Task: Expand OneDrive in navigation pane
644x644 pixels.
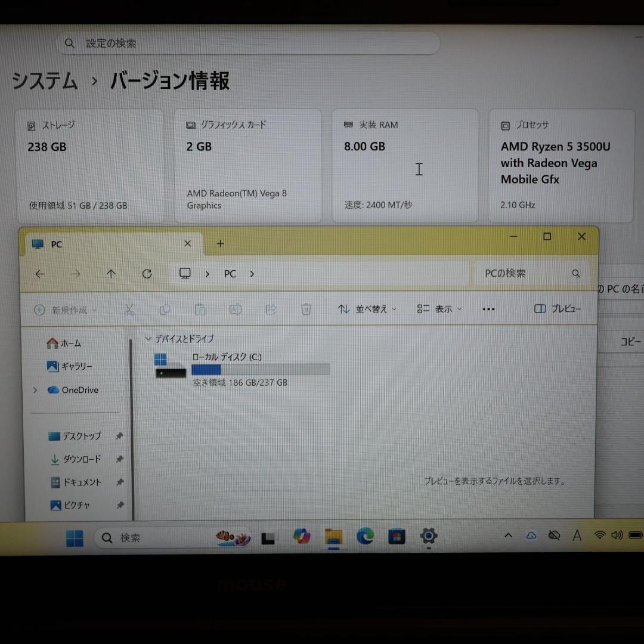Action: coord(35,390)
